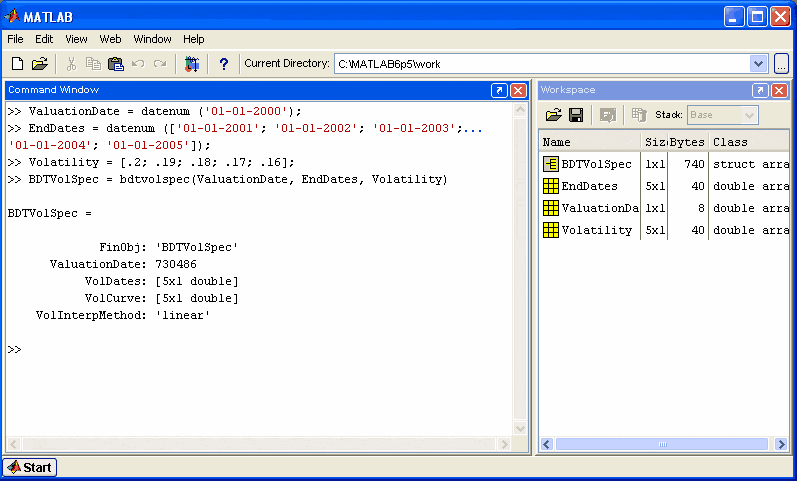Image resolution: width=797 pixels, height=482 pixels.
Task: Click the Workspace load data folder icon
Action: [x=554, y=115]
